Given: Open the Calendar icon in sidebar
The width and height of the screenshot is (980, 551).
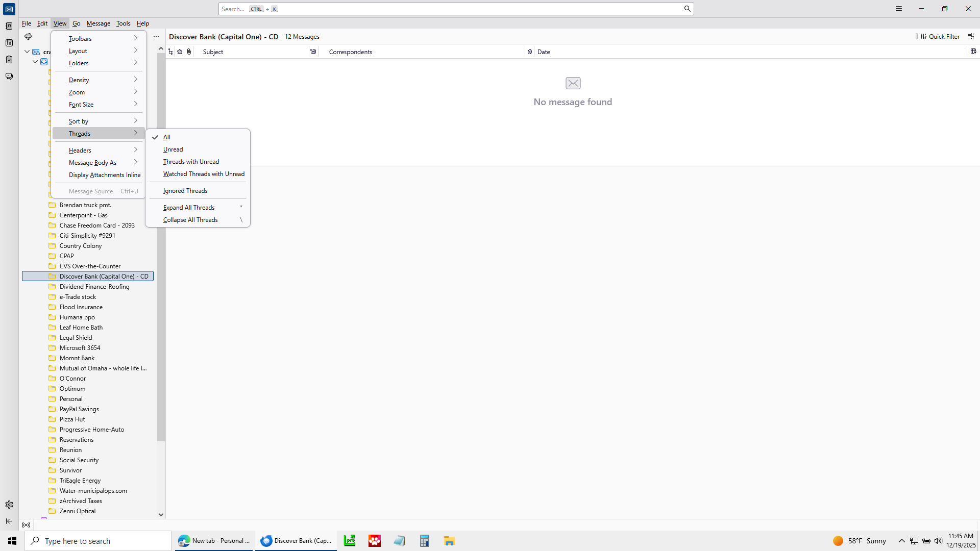Looking at the screenshot, I should click(9, 43).
